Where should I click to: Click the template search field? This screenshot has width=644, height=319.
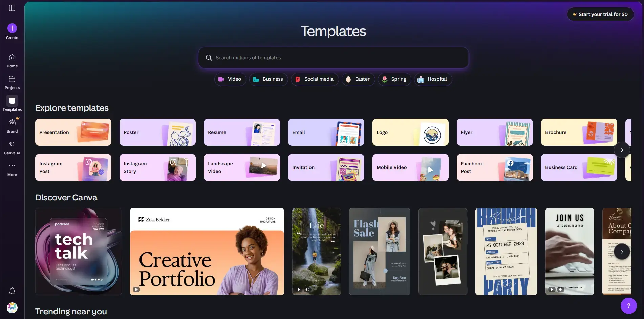333,58
